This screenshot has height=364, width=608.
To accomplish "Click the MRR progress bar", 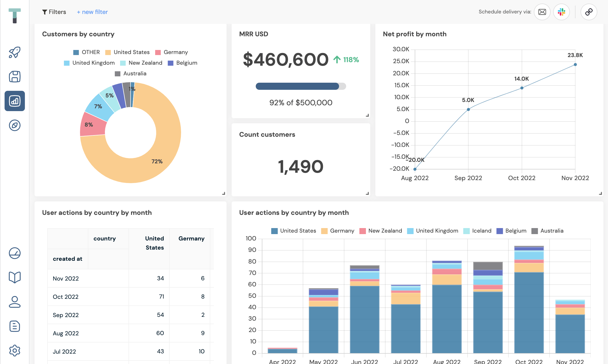I will (301, 86).
